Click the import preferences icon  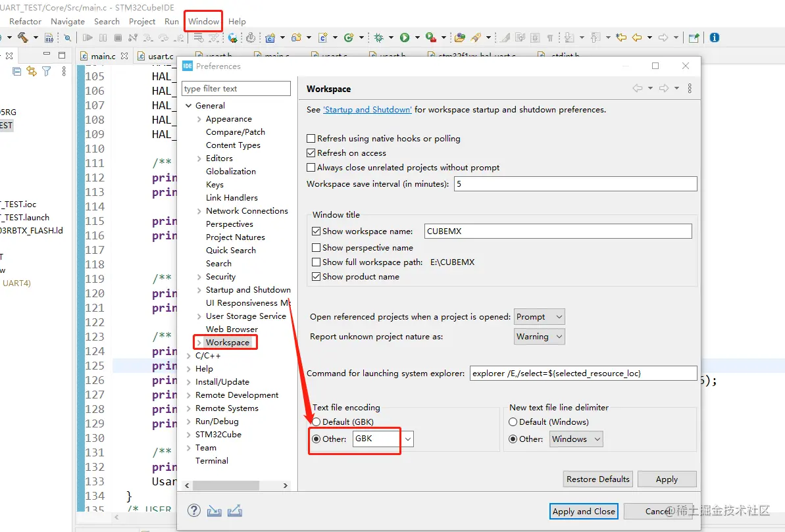[215, 510]
